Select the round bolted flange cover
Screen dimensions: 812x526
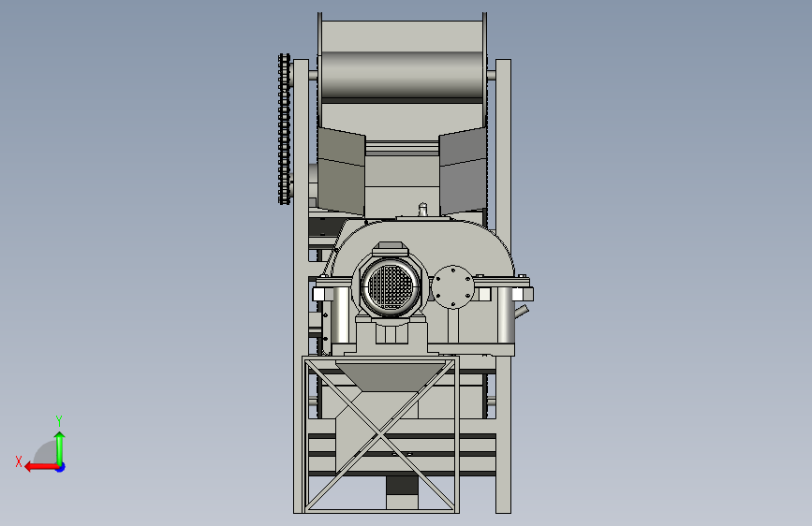452,286
